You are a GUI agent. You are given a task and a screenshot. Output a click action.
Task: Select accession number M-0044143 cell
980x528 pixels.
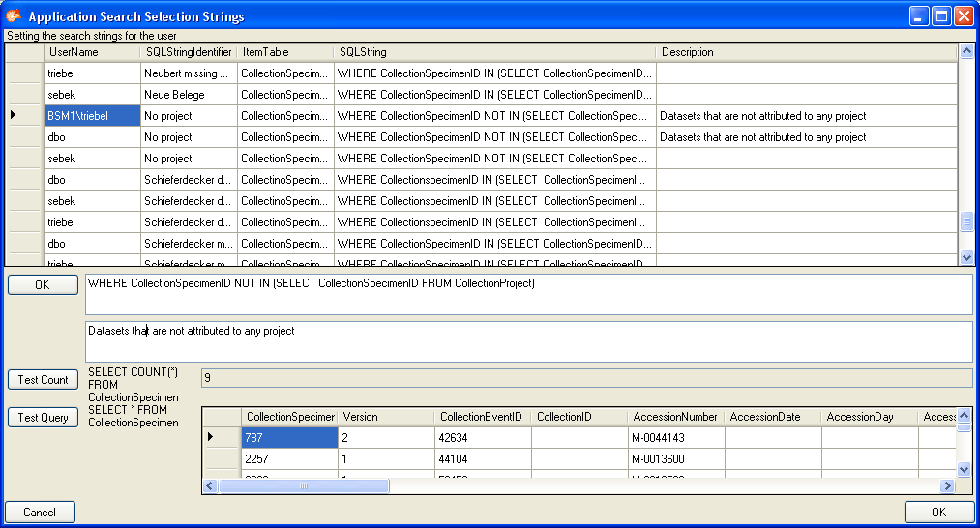click(676, 437)
